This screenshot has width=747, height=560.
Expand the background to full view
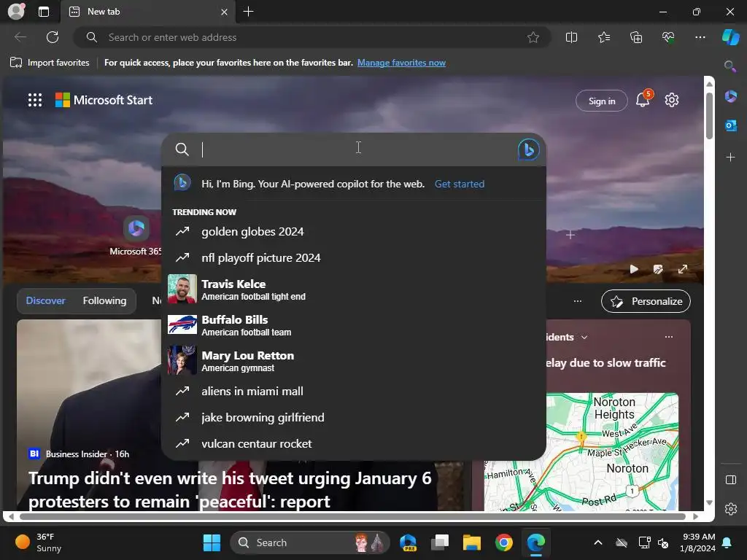(683, 269)
